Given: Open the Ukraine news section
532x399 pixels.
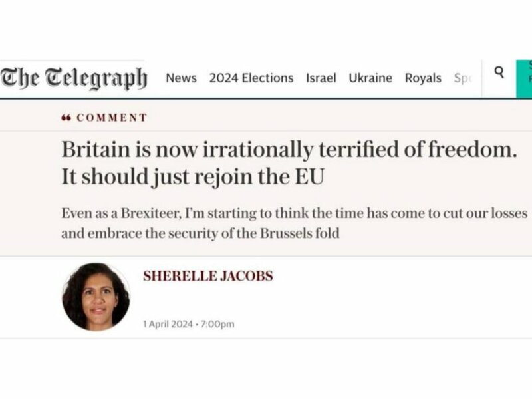Looking at the screenshot, I should pos(370,78).
